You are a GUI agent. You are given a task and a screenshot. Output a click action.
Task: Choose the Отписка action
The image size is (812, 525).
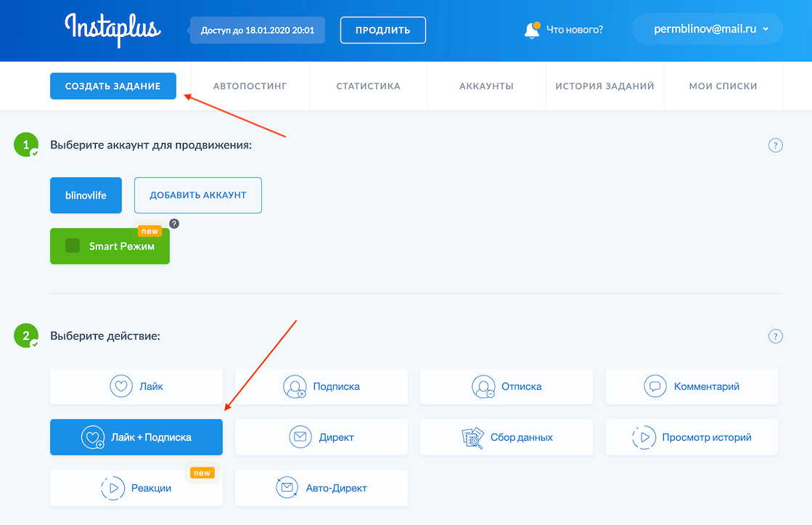(x=507, y=386)
